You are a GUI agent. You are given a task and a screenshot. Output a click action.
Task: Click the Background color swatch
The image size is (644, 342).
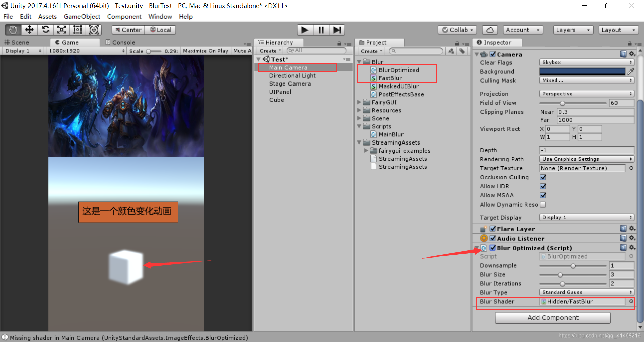pyautogui.click(x=582, y=71)
